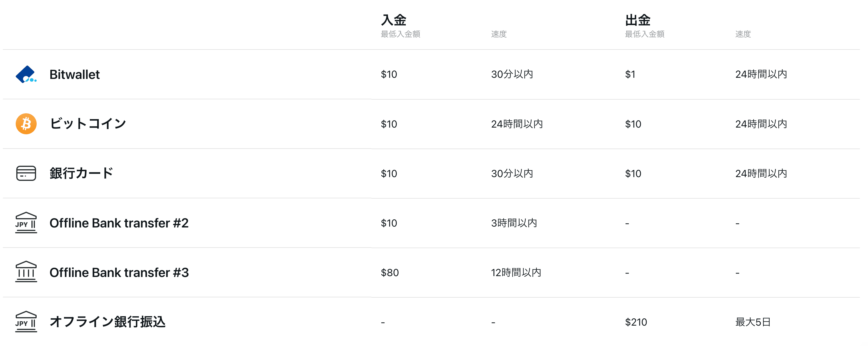The width and height of the screenshot is (868, 346).
Task: Click the orange Bitcoin icon
Action: [26, 124]
